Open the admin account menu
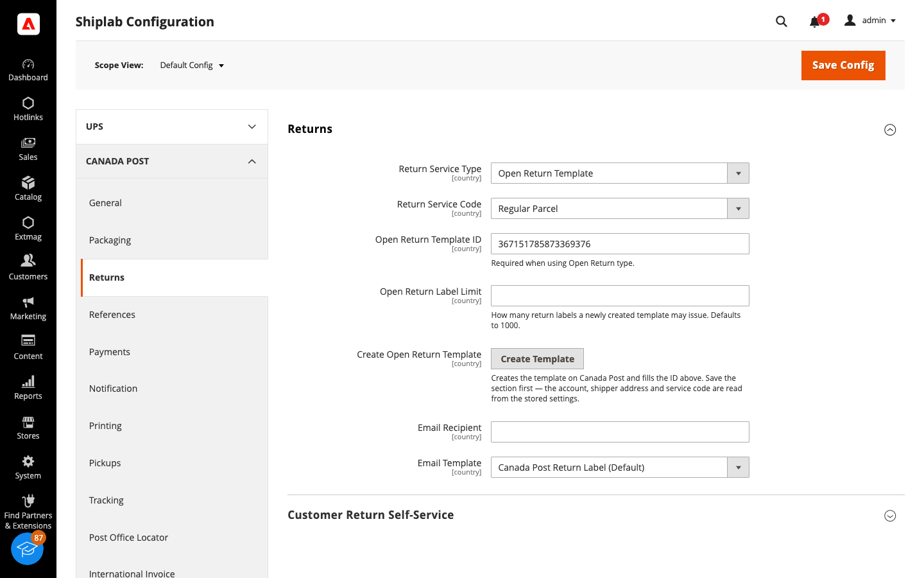Viewport: 924px width, 578px height. (870, 21)
